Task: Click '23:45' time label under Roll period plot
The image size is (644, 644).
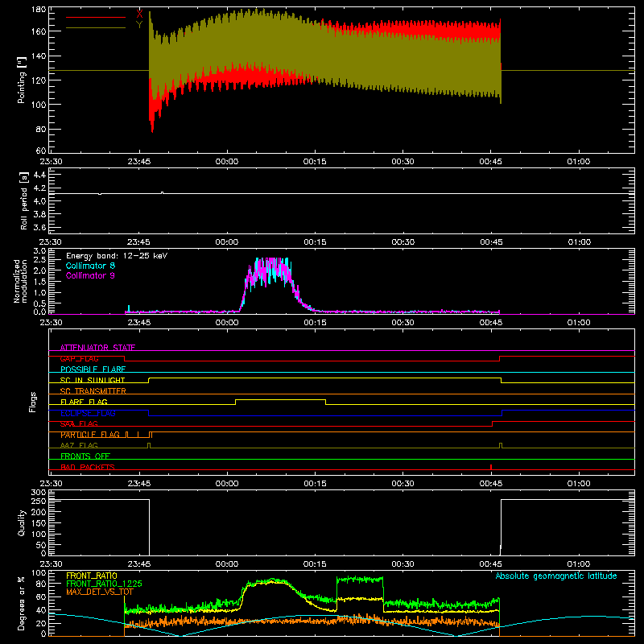Action: click(x=138, y=242)
